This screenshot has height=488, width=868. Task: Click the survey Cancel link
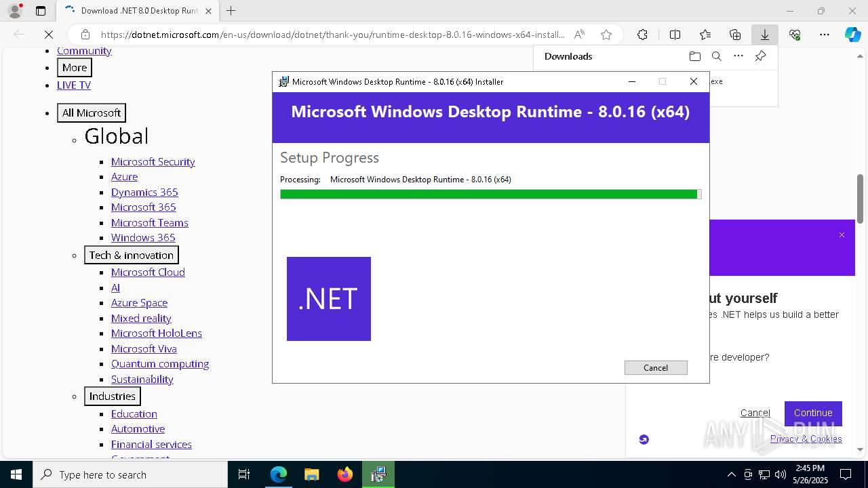click(755, 413)
